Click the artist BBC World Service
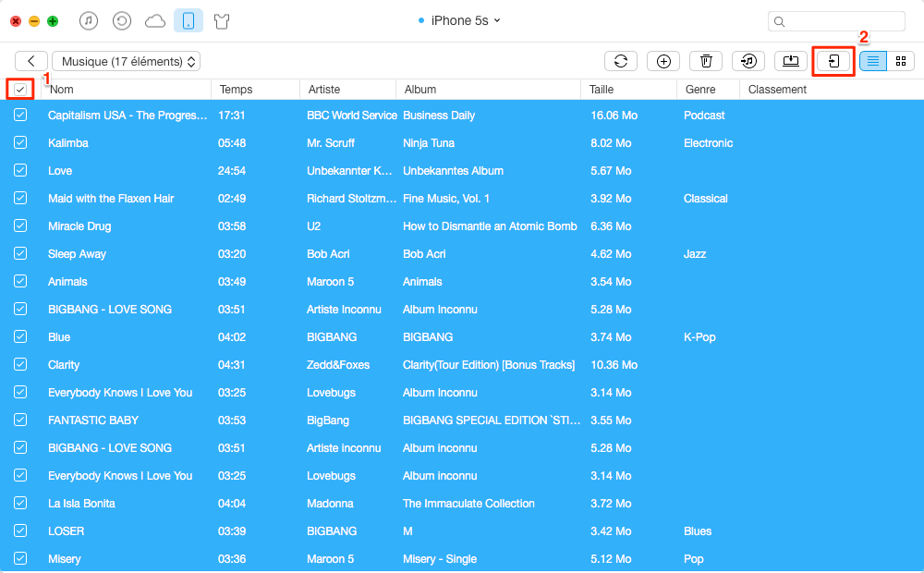Viewport: 924px width, 573px height. pos(352,116)
